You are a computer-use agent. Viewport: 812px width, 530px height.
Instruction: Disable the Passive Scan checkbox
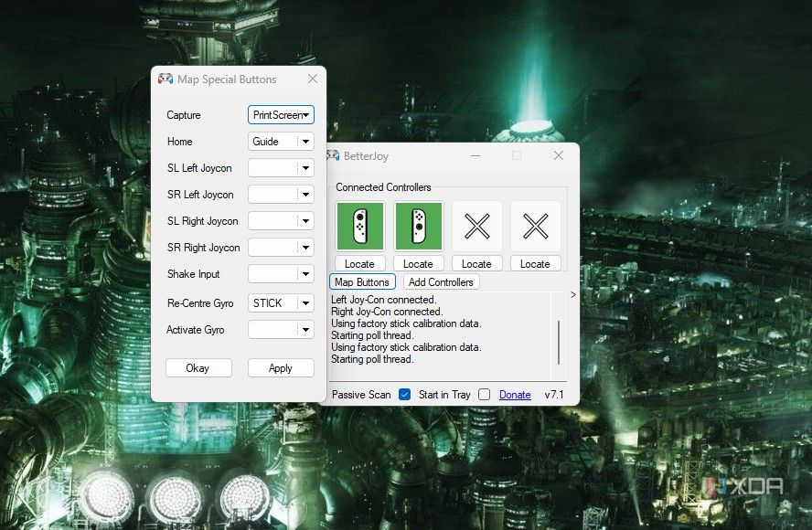(404, 395)
